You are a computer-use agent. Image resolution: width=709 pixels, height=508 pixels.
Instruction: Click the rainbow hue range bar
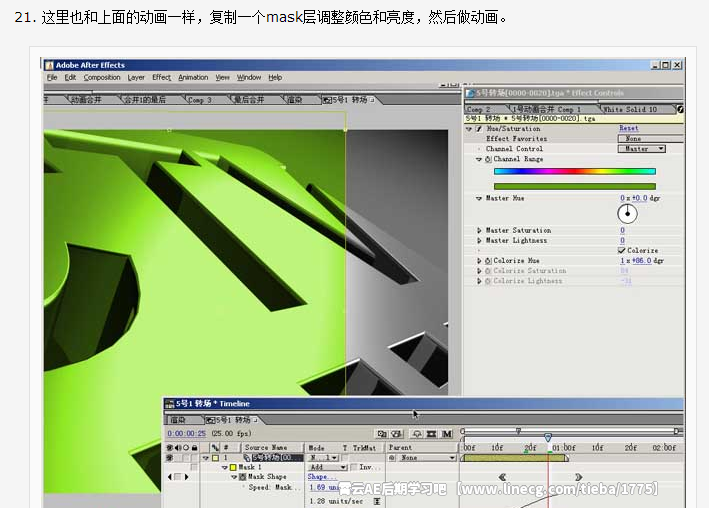[575, 171]
